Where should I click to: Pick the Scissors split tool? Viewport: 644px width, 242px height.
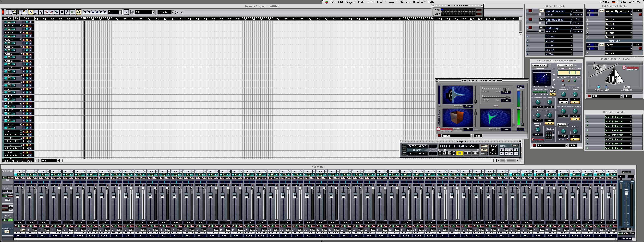point(41,12)
